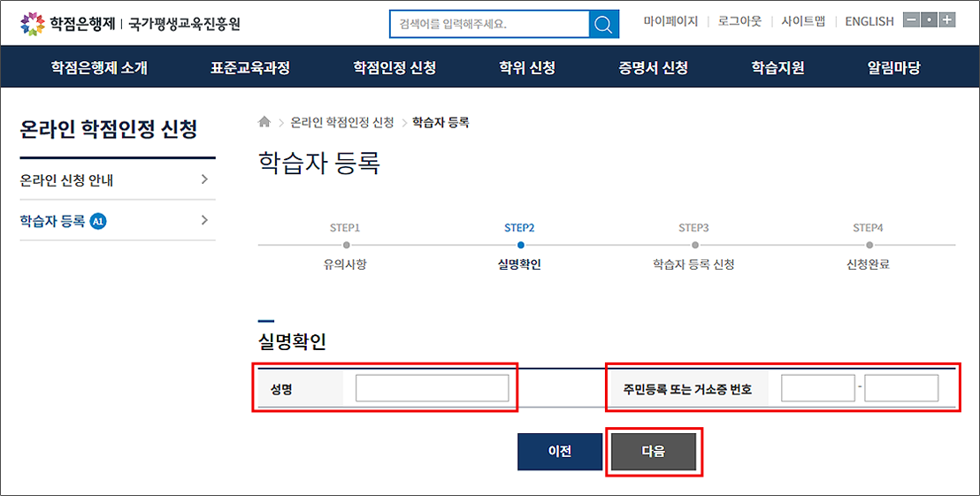Click the minus font-size reduce icon
980x496 pixels.
pos(910,20)
